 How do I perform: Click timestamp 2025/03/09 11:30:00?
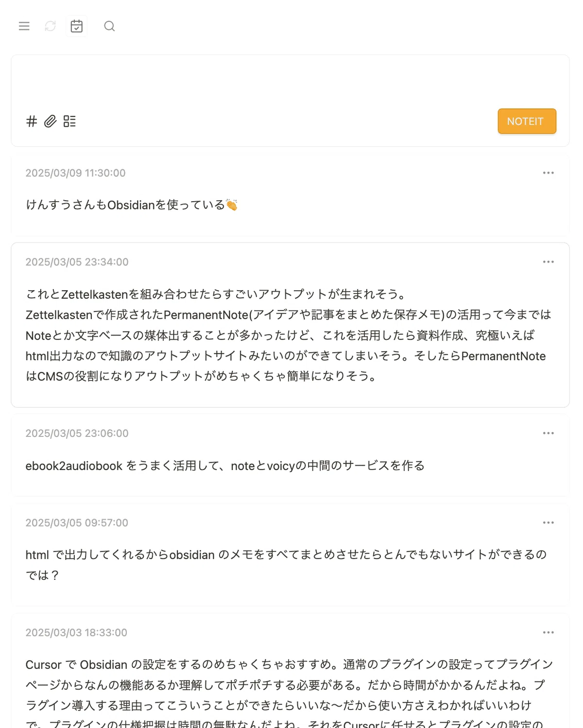75,173
